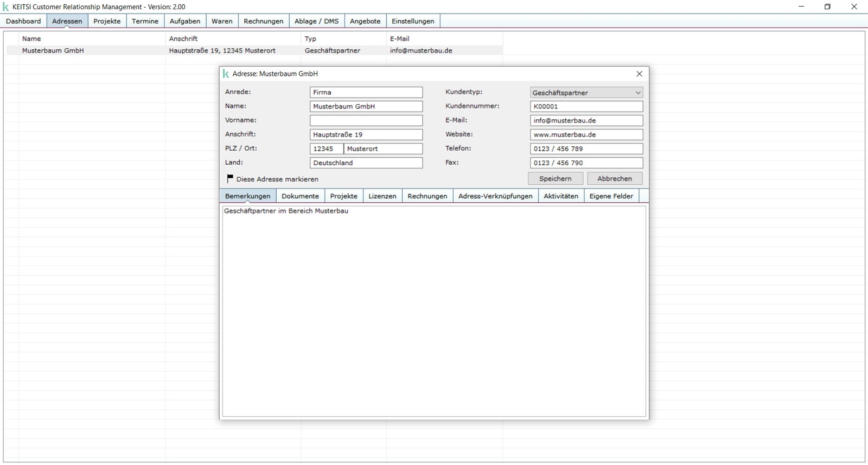868x465 pixels.
Task: Open the Termine tab
Action: [x=145, y=21]
